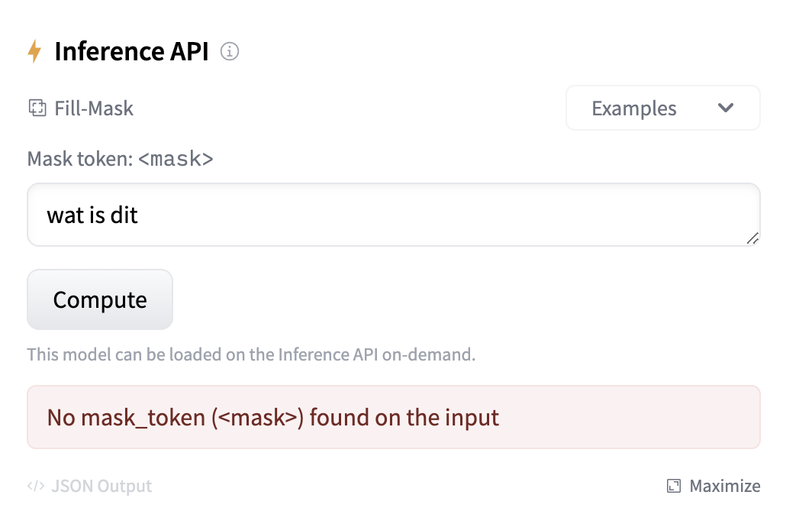Open the info icon beside Inference API

tap(229, 52)
